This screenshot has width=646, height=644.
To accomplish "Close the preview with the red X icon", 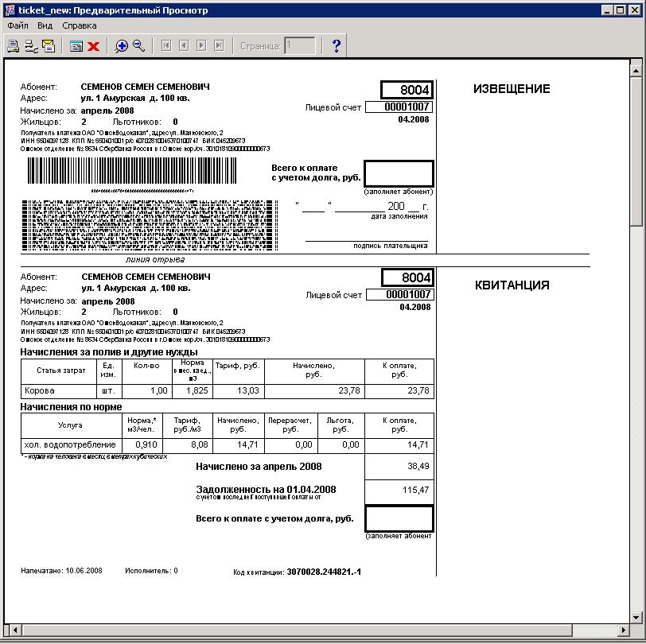I will click(x=93, y=46).
